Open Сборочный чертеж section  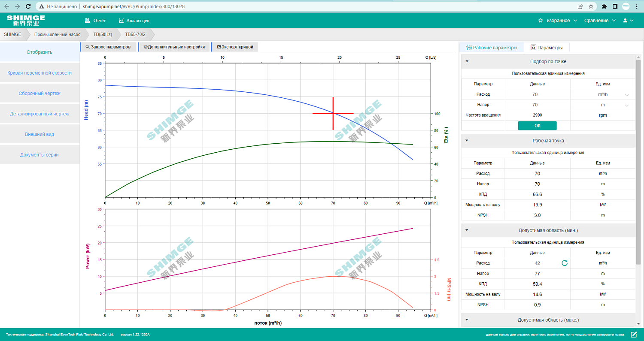(39, 93)
